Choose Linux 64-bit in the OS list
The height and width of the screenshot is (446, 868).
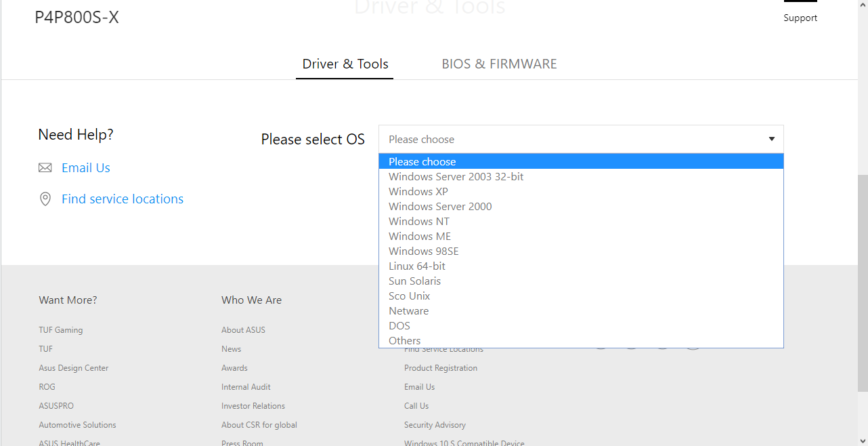pos(417,266)
